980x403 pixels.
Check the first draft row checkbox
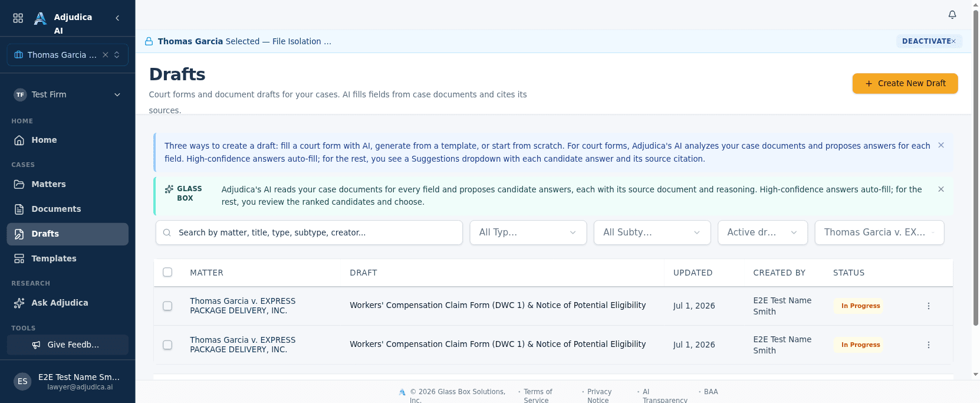pos(167,306)
